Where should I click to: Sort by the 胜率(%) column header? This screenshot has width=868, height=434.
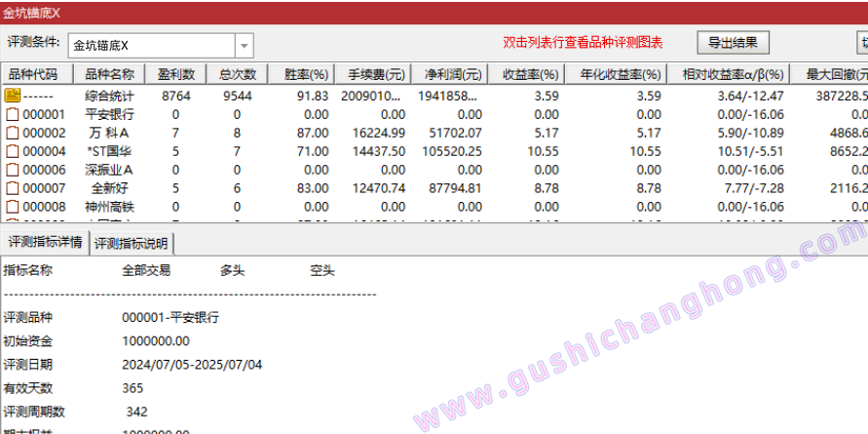coord(302,74)
